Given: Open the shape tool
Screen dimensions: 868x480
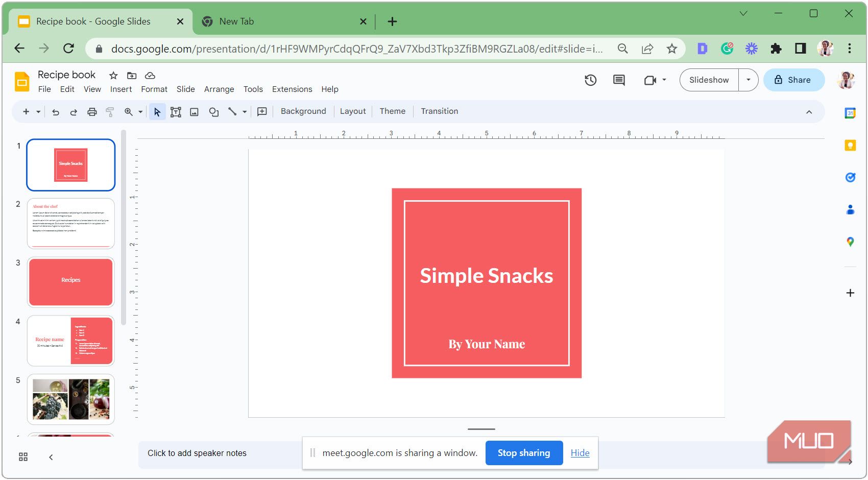Looking at the screenshot, I should (214, 112).
